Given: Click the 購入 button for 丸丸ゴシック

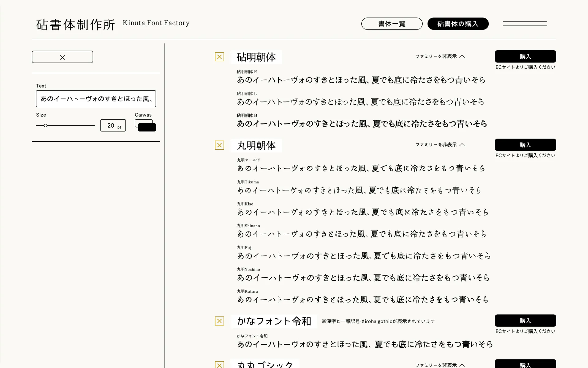Looking at the screenshot, I should [525, 364].
